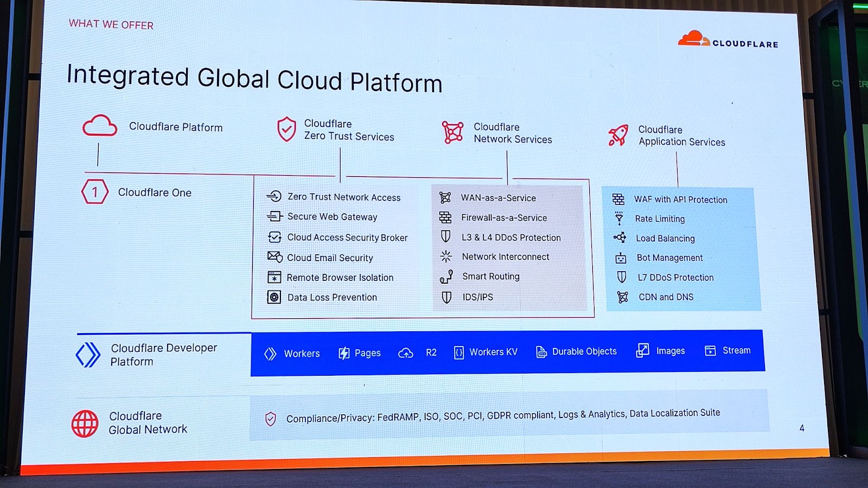Screen dimensions: 868x488
Task: Click the 'WAF with API Protection' text
Action: 681,200
